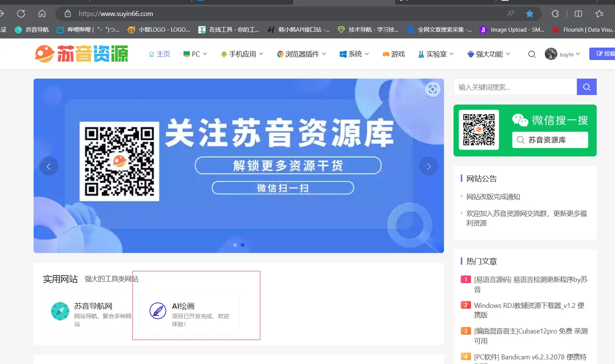Open the suyin user account dropdown
The image size is (615, 364).
pyautogui.click(x=563, y=54)
